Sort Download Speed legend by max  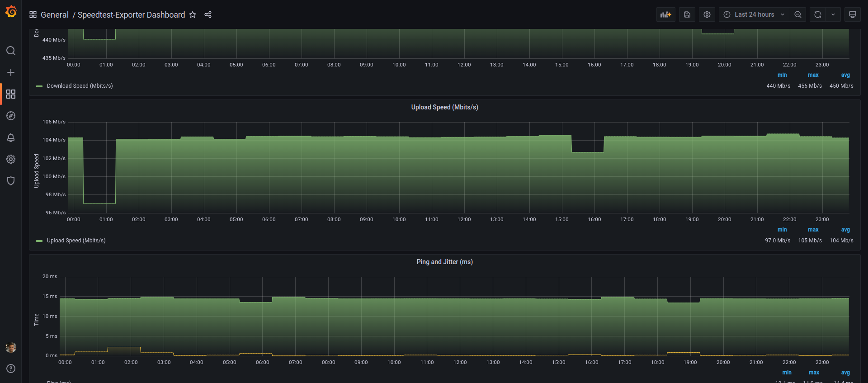click(x=813, y=75)
